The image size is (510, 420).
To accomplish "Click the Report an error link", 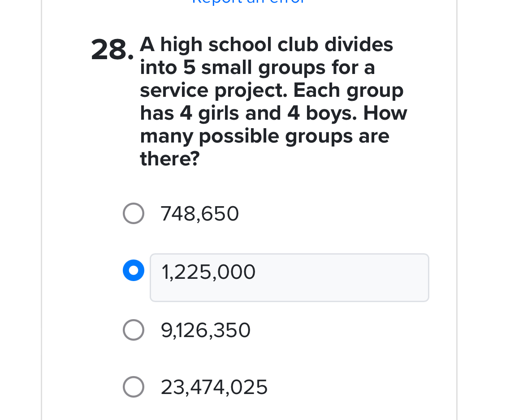I will [x=248, y=2].
